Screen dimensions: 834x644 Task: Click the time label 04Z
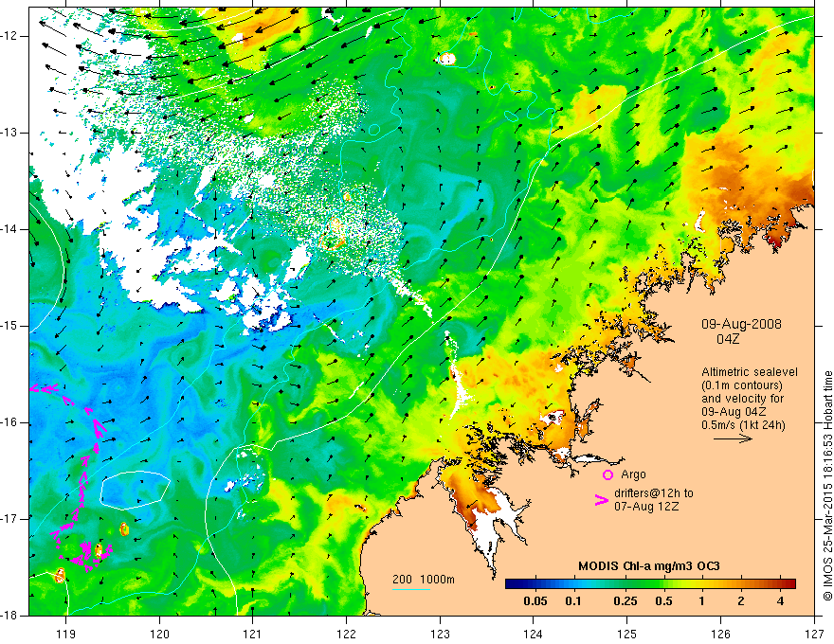(728, 339)
